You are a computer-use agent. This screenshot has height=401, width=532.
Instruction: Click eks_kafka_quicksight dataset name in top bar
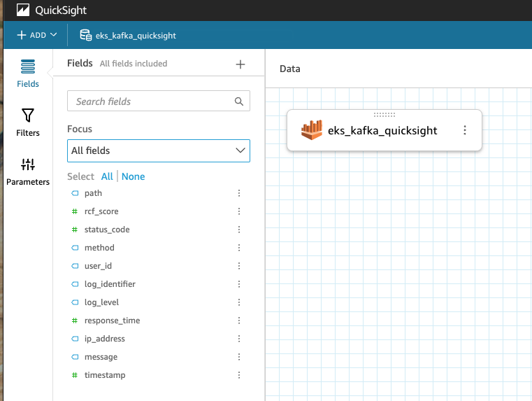(136, 35)
